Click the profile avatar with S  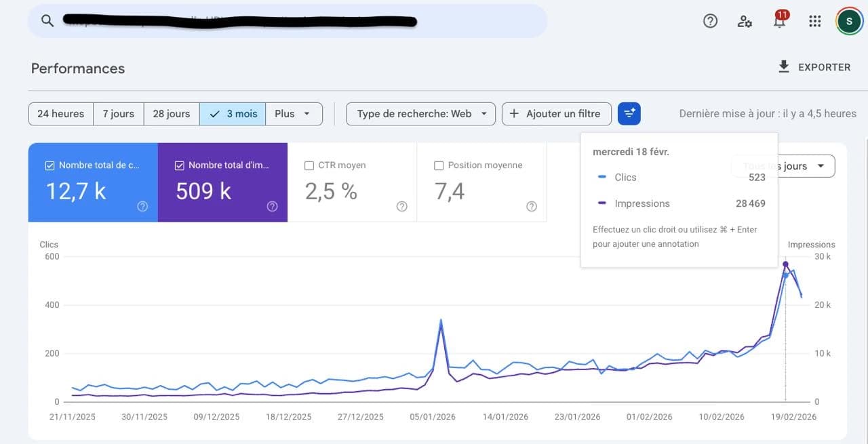tap(849, 20)
